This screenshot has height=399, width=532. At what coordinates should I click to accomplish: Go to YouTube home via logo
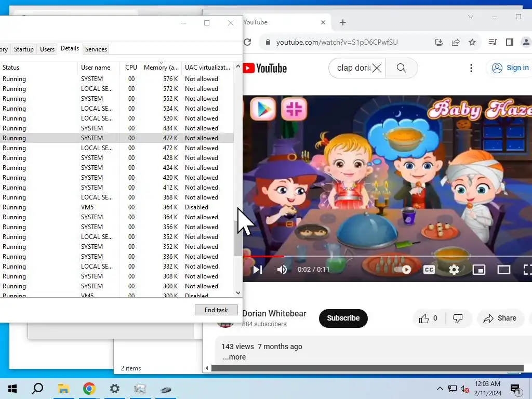click(x=265, y=68)
